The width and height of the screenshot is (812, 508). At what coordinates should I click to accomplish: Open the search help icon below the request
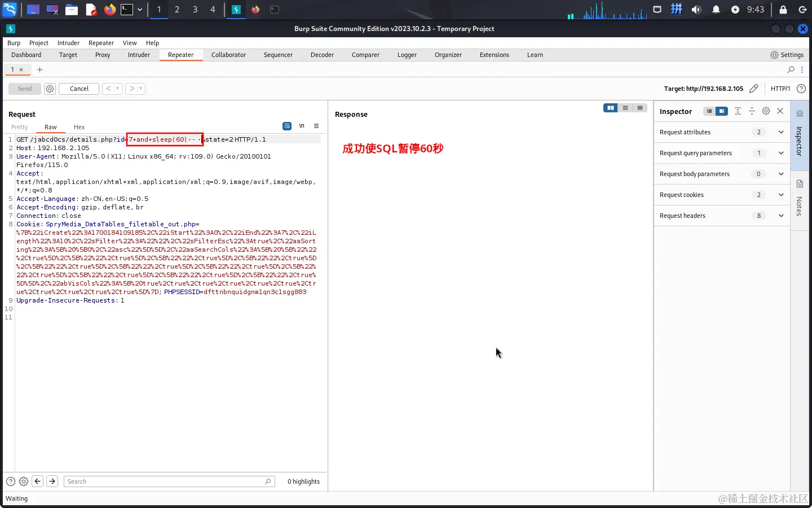[11, 481]
